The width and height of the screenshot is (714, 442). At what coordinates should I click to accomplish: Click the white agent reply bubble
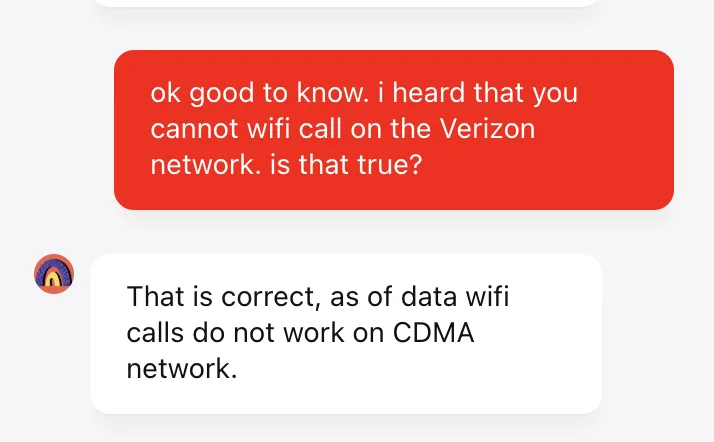point(345,333)
